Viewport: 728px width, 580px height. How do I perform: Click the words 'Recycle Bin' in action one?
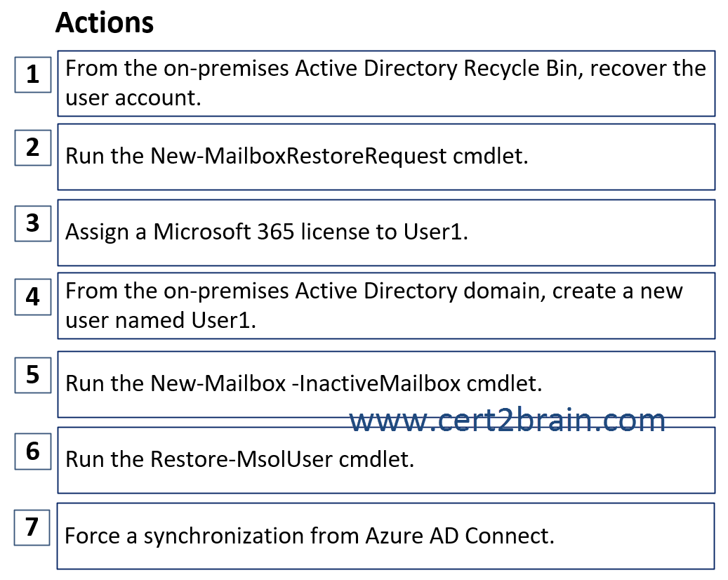[x=523, y=70]
